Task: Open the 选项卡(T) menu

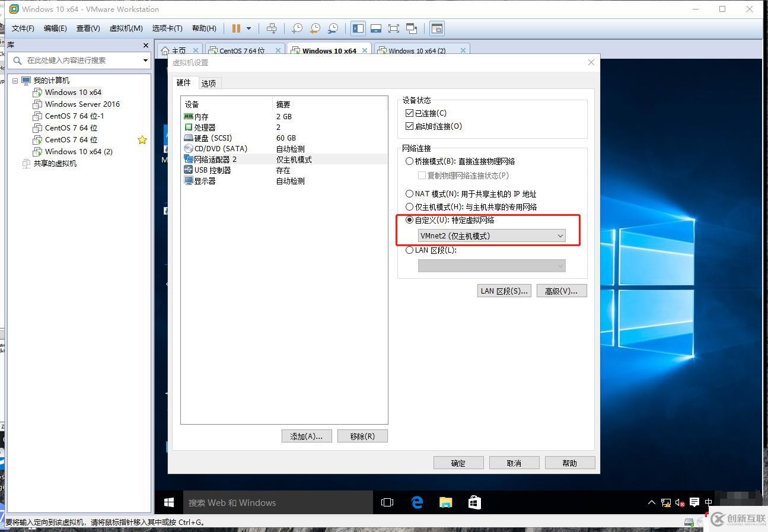Action: 167,28
